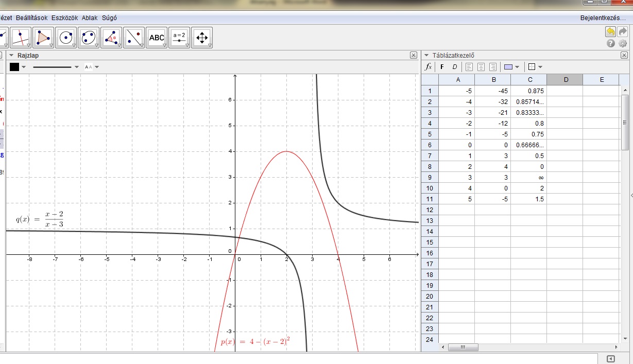The height and width of the screenshot is (364, 633).
Task: Click the lavender cell background swatch
Action: coord(508,67)
